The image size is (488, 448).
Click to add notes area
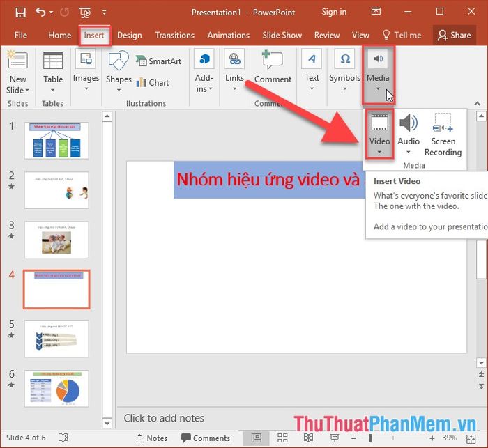164,418
